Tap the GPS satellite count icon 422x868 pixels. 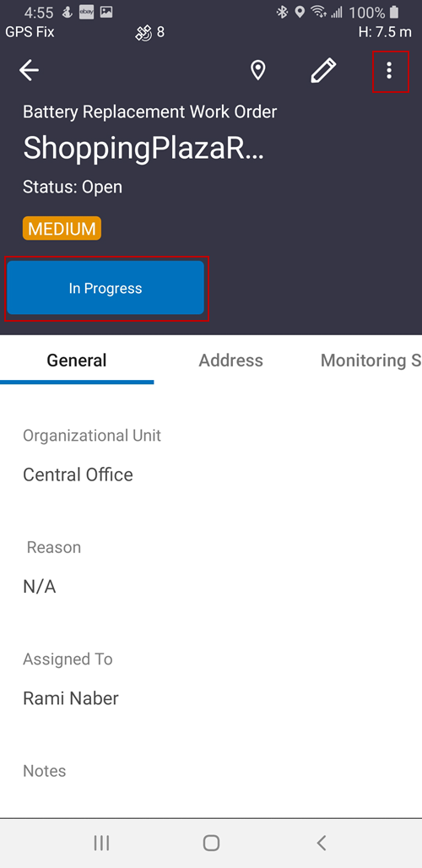point(143,33)
